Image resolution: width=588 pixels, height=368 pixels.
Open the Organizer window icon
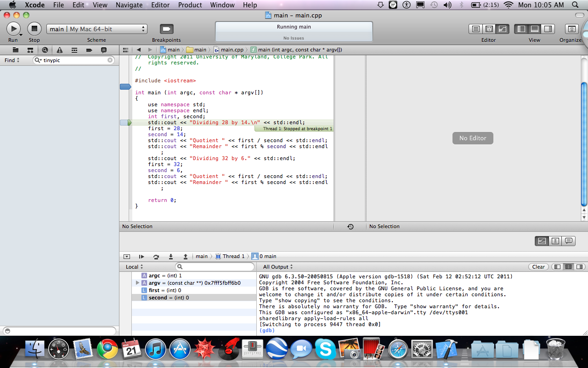pos(571,29)
